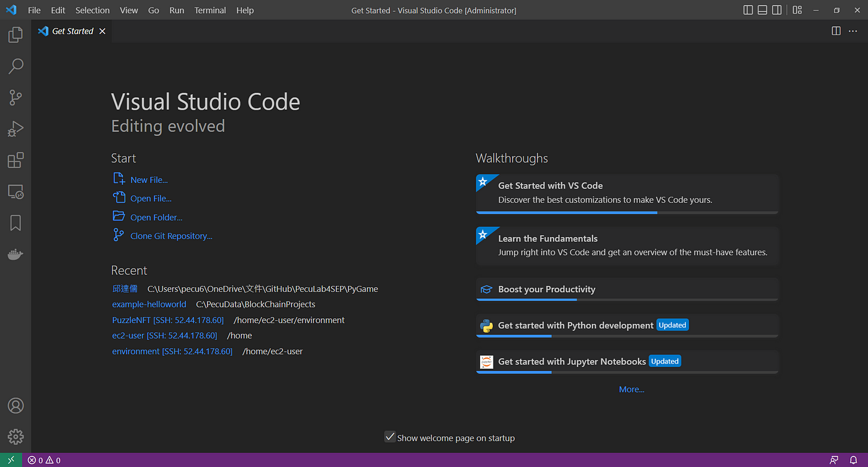868x467 pixels.
Task: Close the Get Started tab
Action: [x=102, y=31]
